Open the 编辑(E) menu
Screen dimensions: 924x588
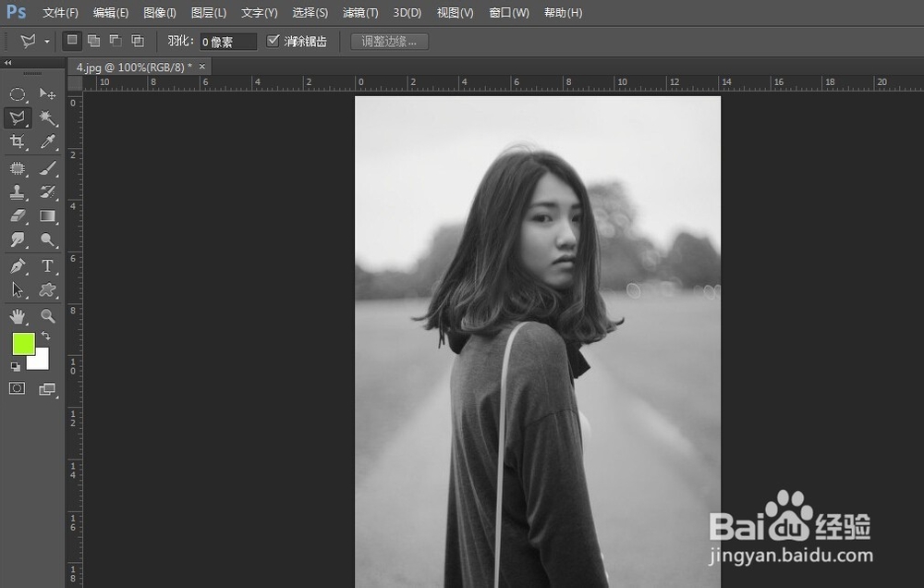[x=111, y=12]
